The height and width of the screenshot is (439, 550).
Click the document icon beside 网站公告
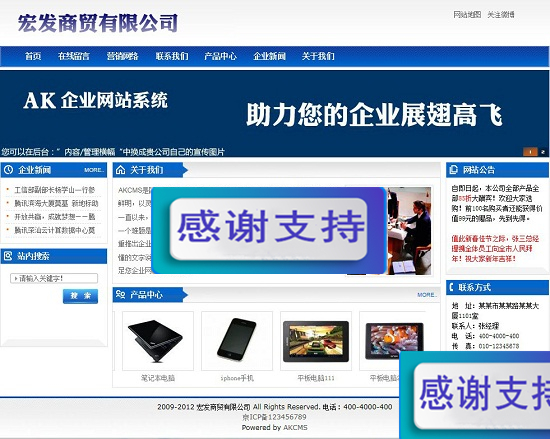454,170
